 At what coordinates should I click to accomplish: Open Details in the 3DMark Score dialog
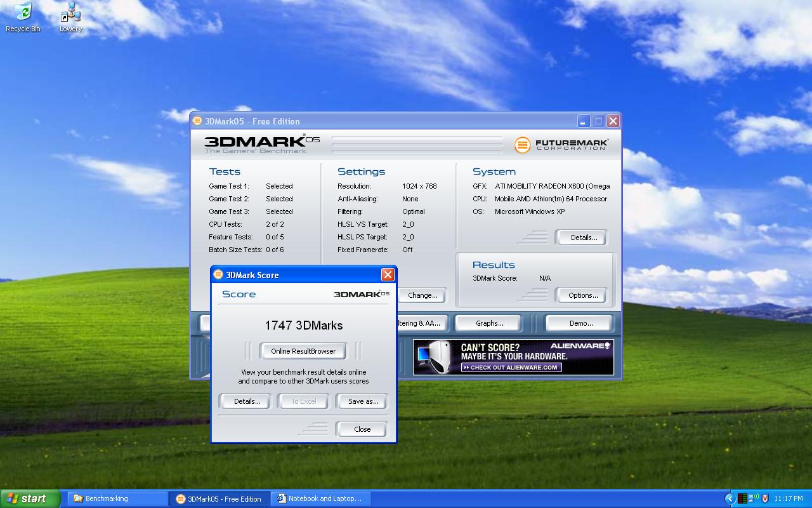point(247,401)
